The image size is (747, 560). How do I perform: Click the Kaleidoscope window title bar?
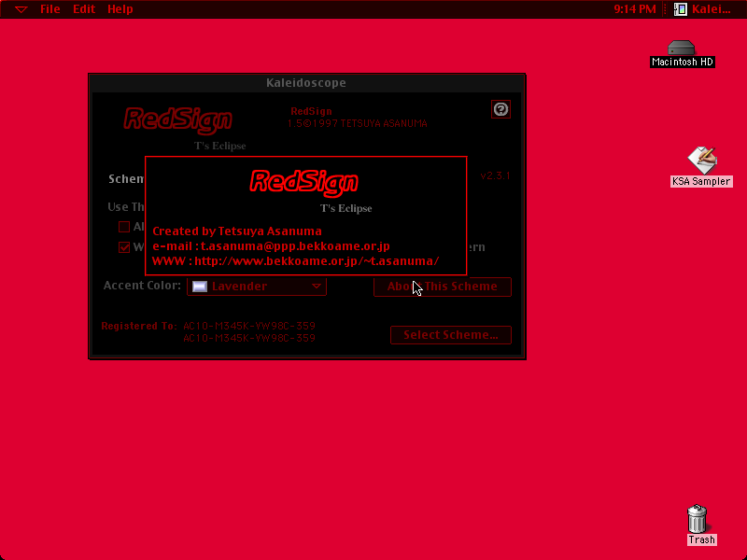[x=307, y=83]
